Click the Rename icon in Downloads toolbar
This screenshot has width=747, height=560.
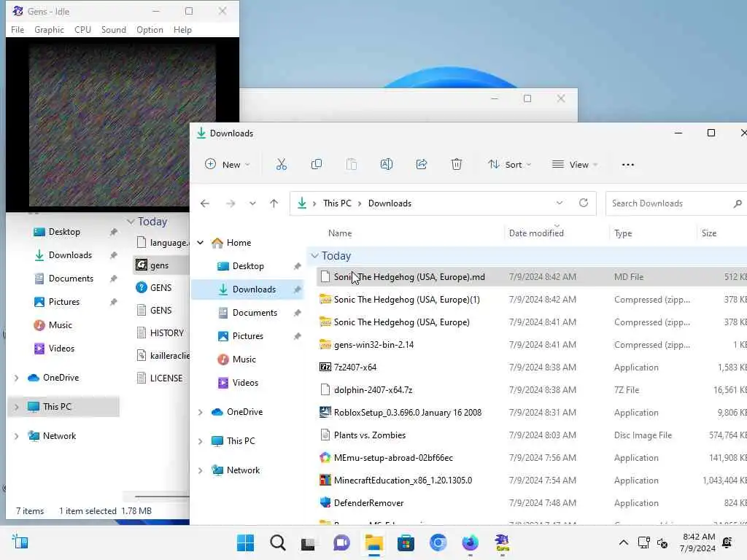click(387, 165)
